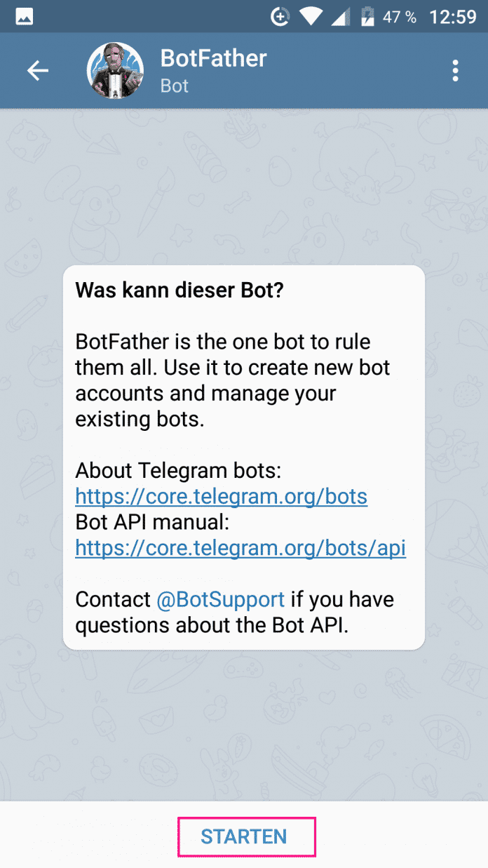Tap the 12:59 clock in status bar
The image size is (488, 868).
452,17
